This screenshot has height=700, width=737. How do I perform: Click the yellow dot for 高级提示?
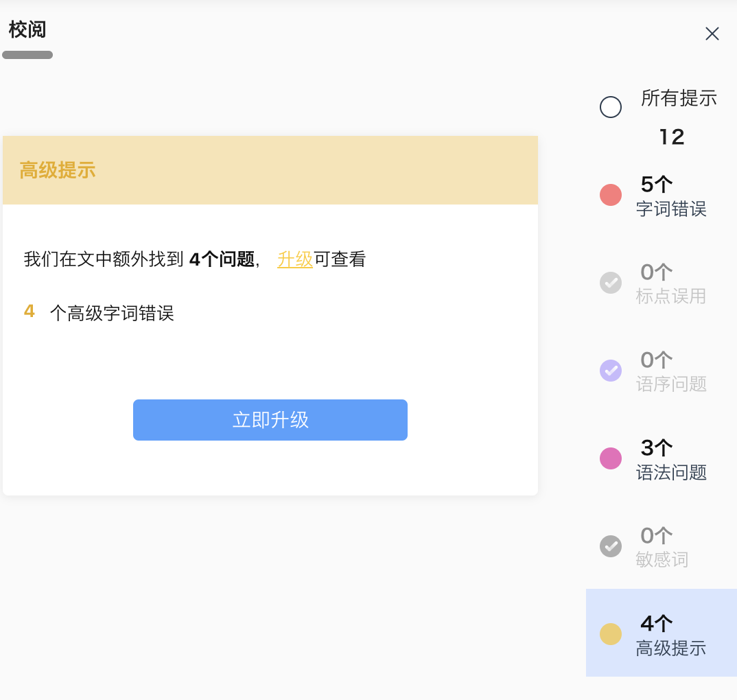pyautogui.click(x=611, y=634)
